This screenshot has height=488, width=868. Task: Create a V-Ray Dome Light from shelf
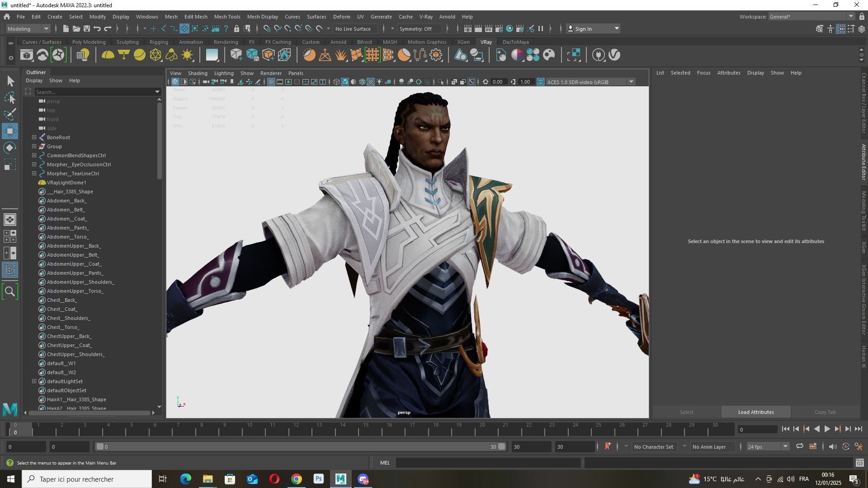coord(108,55)
